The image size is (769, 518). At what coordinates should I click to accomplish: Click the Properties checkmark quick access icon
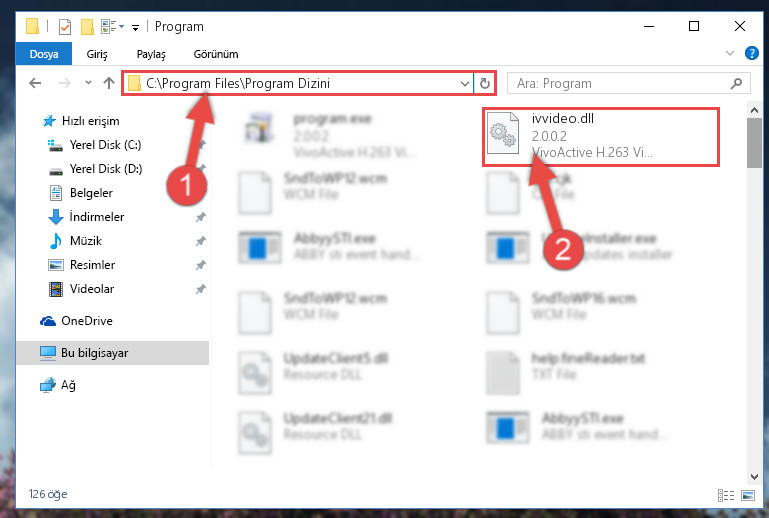pos(65,26)
